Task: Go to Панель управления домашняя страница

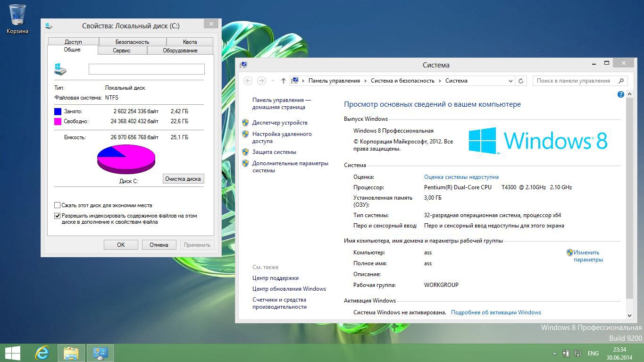Action: [x=282, y=103]
